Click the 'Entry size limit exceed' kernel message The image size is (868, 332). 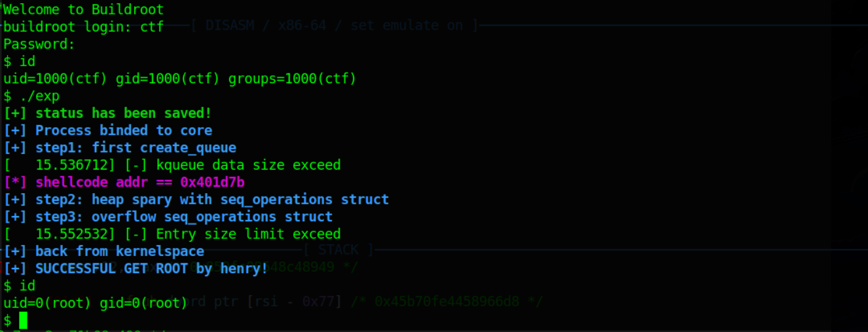point(248,234)
